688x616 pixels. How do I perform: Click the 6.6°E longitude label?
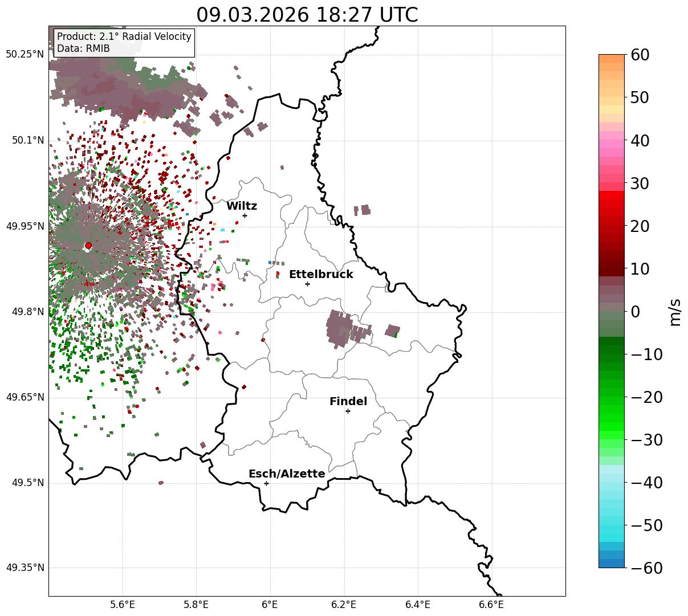pyautogui.click(x=491, y=605)
